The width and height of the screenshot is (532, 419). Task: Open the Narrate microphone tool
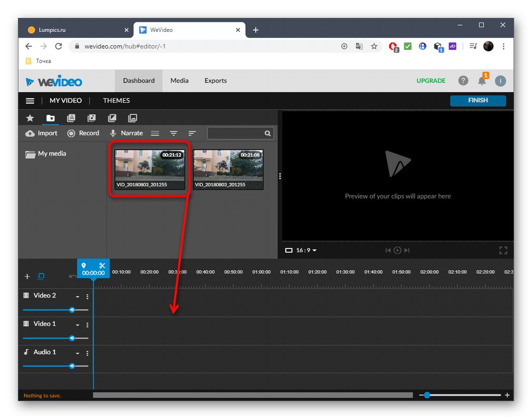pos(126,133)
